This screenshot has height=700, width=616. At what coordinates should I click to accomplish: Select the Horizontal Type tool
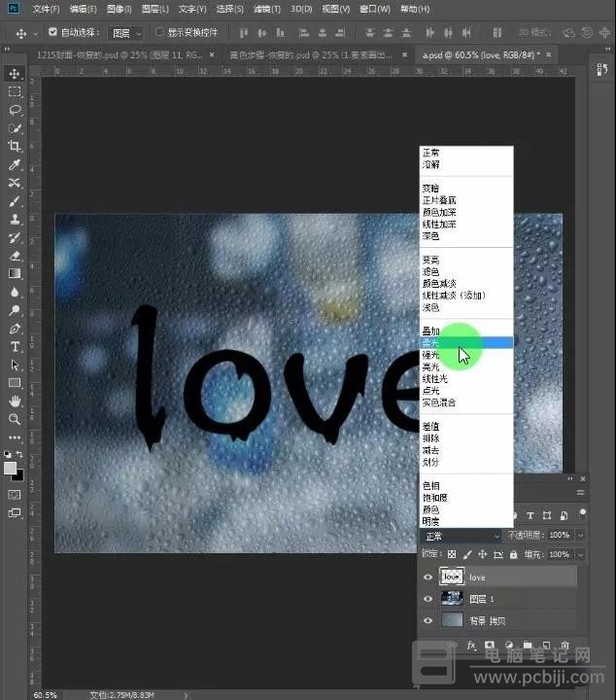[x=15, y=347]
